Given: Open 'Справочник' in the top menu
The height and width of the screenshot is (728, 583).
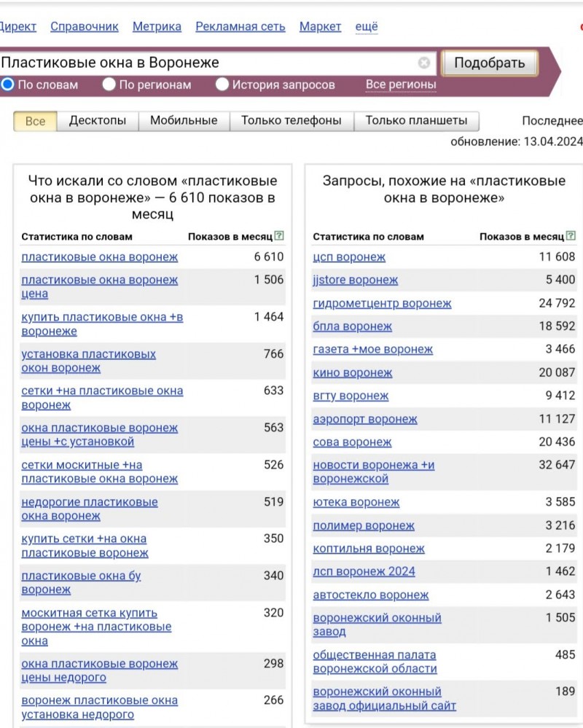Looking at the screenshot, I should pos(85,26).
